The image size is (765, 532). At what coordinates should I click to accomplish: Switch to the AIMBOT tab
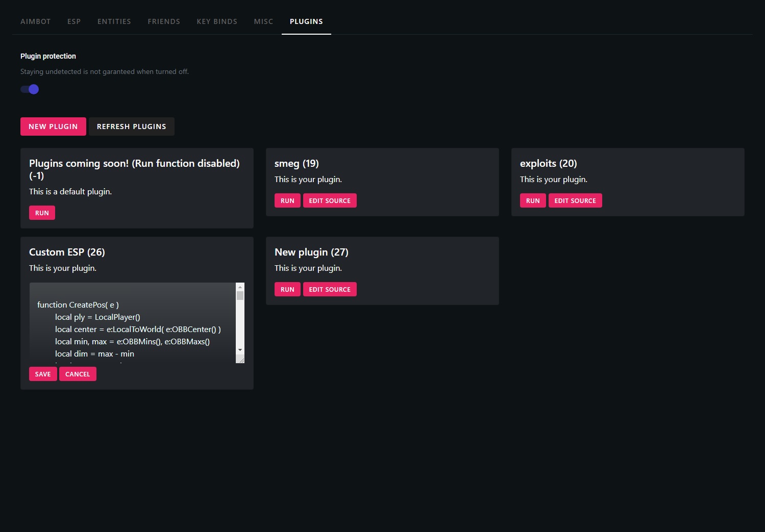(x=35, y=21)
